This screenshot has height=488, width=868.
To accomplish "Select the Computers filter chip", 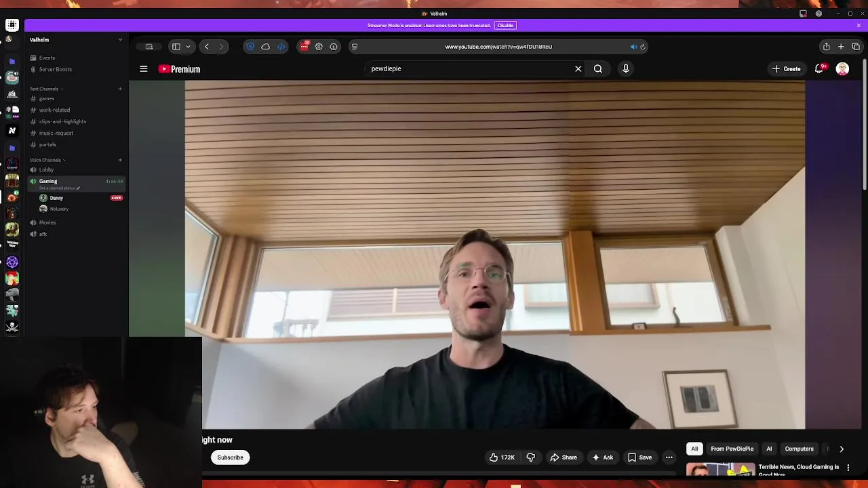I will click(799, 449).
